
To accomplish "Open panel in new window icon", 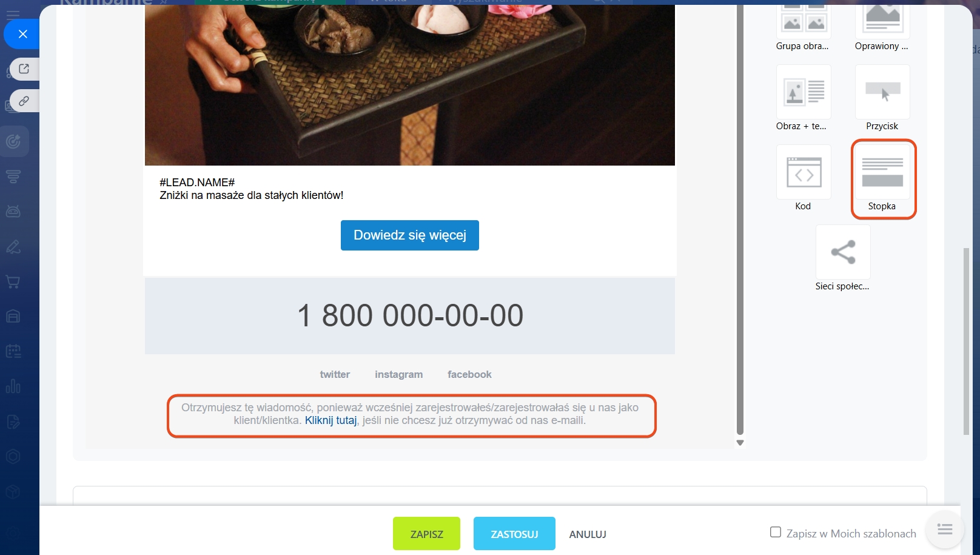I will (x=24, y=69).
